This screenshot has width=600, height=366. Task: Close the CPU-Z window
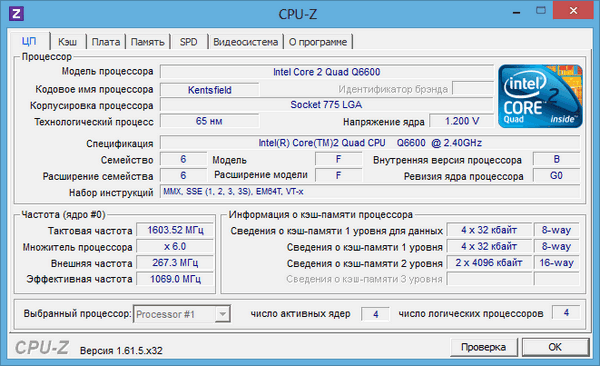point(573,11)
